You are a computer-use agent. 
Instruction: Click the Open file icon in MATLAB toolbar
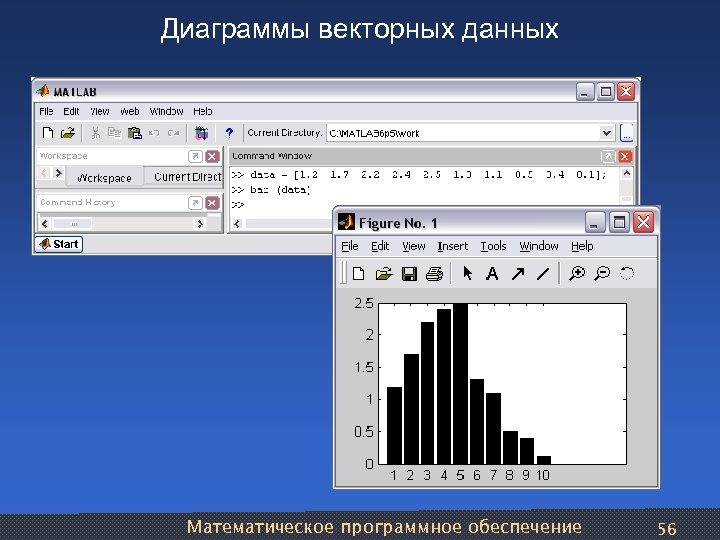[68, 133]
